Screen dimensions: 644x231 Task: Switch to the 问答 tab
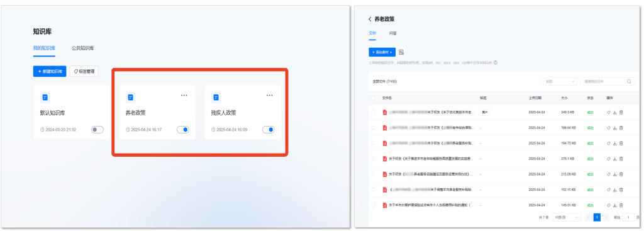click(393, 33)
